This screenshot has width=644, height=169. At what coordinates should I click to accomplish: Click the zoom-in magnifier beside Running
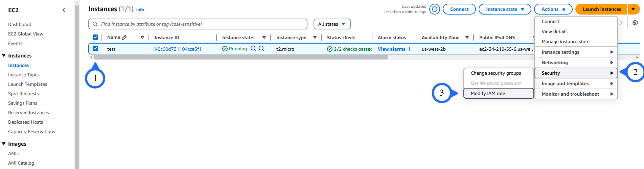[x=253, y=49]
